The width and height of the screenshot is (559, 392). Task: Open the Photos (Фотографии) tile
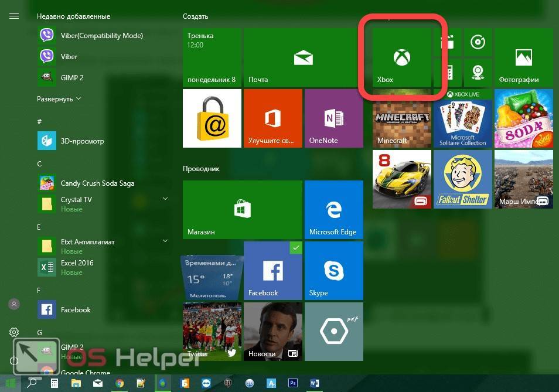(x=524, y=57)
